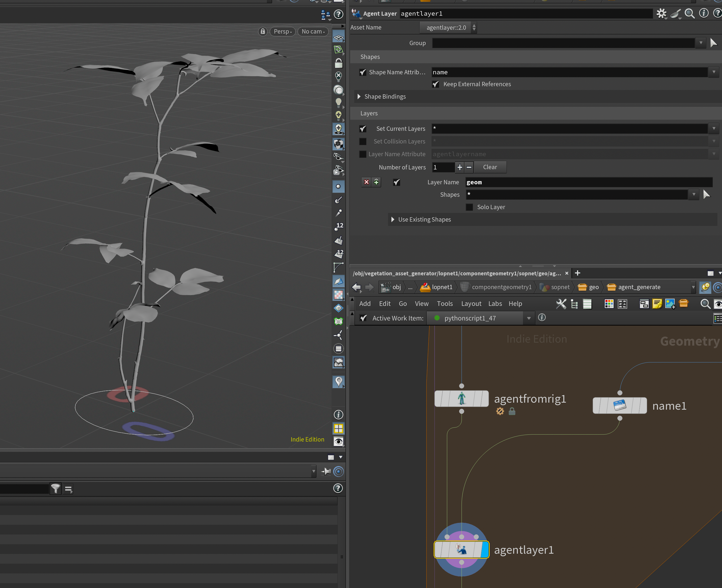Viewport: 722px width, 588px height.
Task: Toggle Keep External References checkbox
Action: click(436, 84)
